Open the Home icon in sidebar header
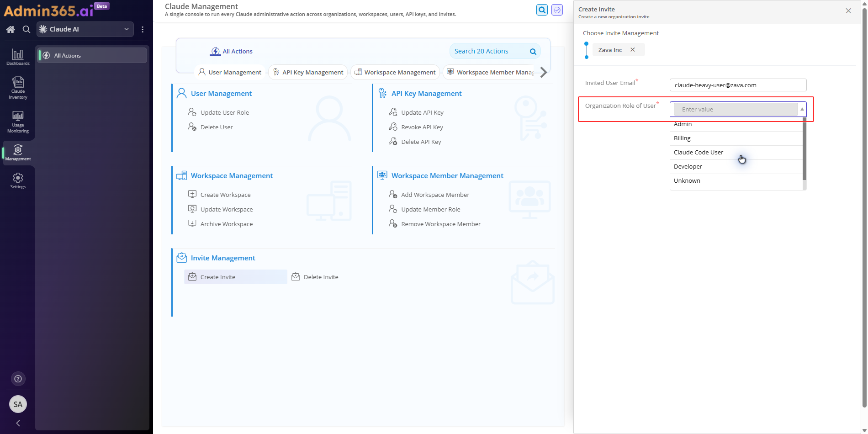The height and width of the screenshot is (434, 868). (11, 29)
